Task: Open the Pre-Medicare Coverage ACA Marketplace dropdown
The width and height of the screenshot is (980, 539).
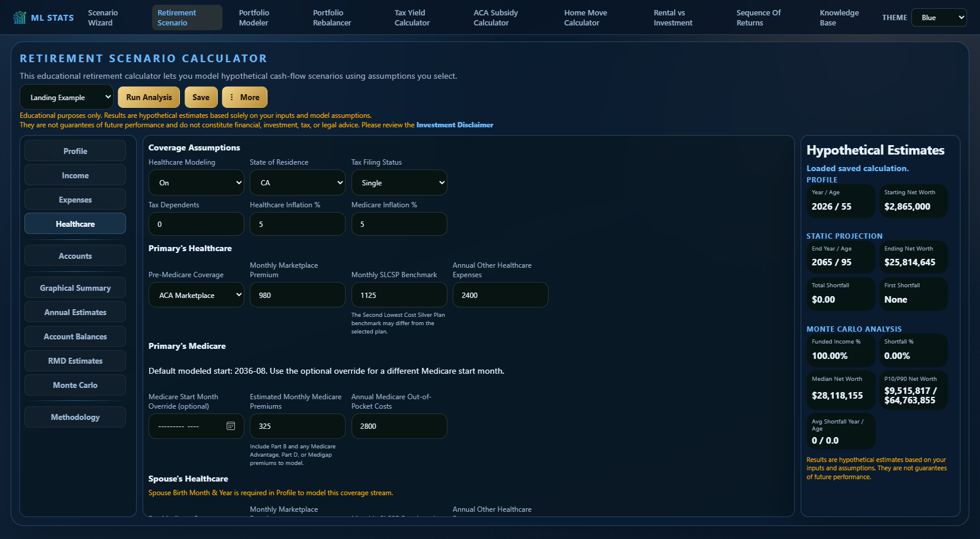Action: [196, 295]
